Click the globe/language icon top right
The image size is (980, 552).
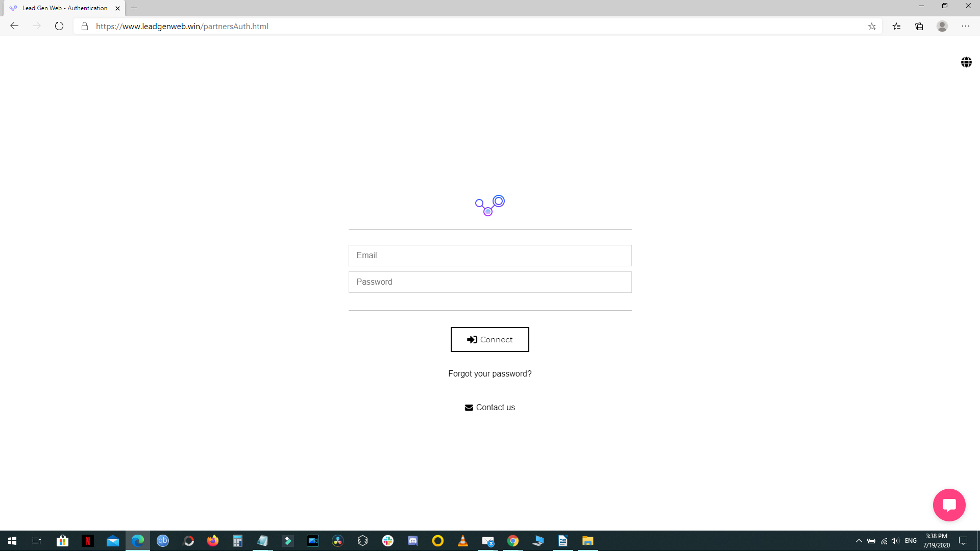click(966, 63)
